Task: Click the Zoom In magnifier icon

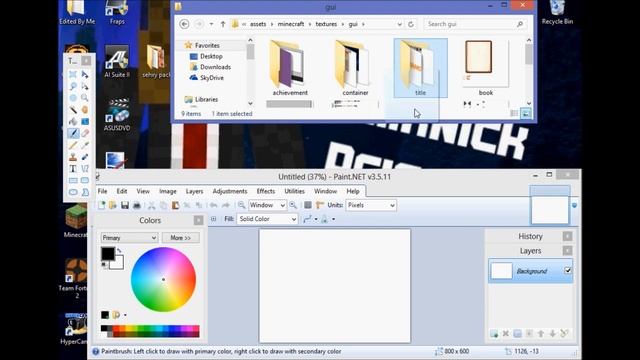Action: (x=293, y=205)
